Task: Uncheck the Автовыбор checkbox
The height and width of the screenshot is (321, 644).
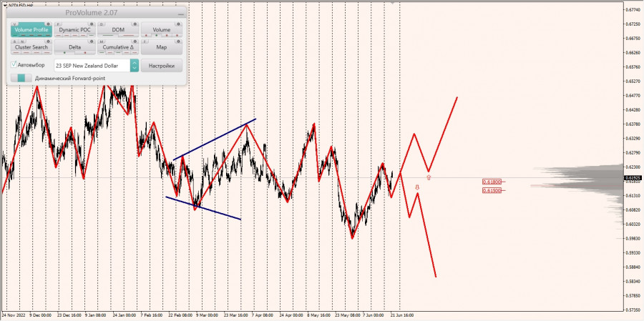Action: [x=14, y=64]
